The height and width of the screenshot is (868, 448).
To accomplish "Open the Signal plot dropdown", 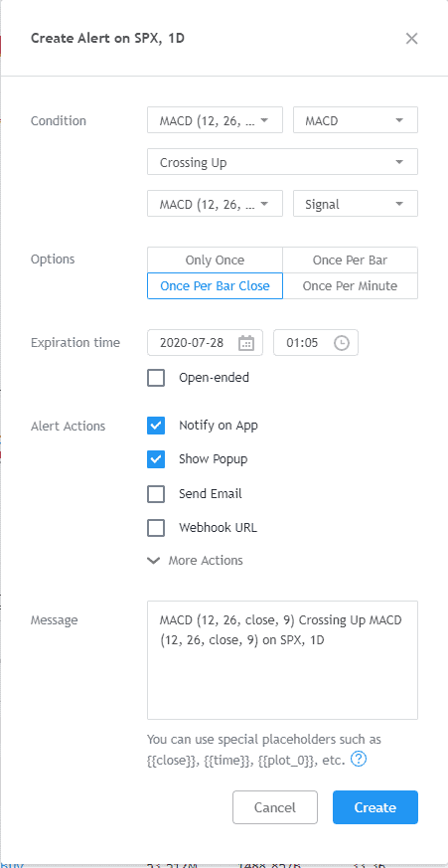I will pos(355,204).
